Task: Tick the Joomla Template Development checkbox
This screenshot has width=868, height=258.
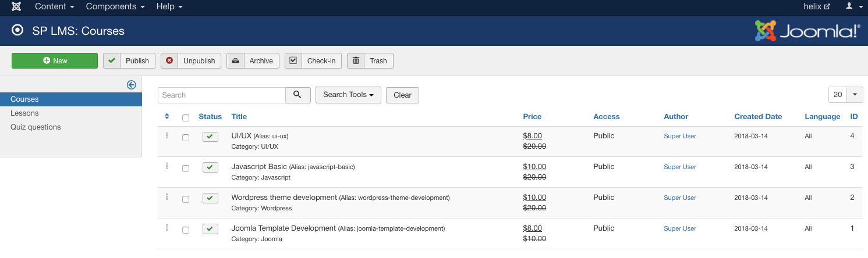Action: (x=186, y=230)
